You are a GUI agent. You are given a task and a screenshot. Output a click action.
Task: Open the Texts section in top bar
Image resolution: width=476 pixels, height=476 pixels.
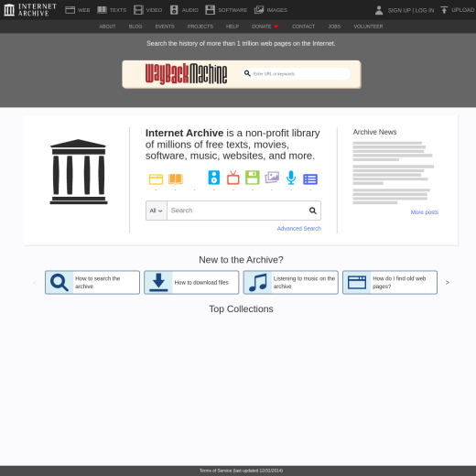(x=112, y=10)
